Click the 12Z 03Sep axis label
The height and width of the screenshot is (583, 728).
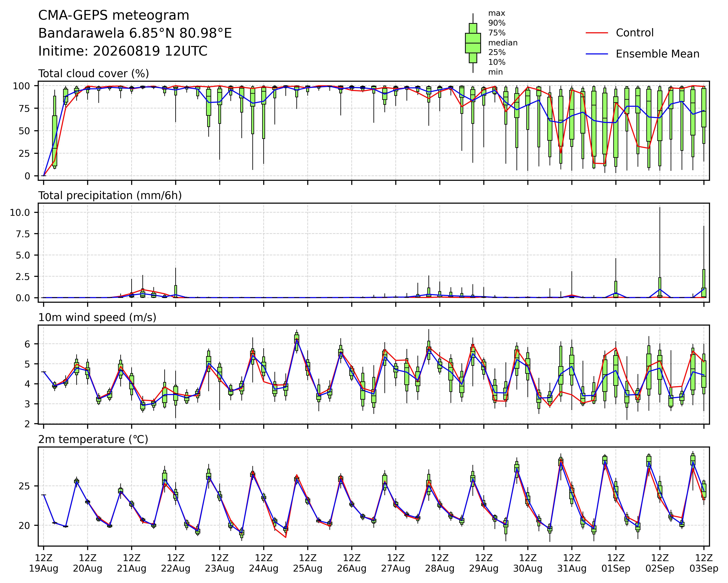pos(704,563)
